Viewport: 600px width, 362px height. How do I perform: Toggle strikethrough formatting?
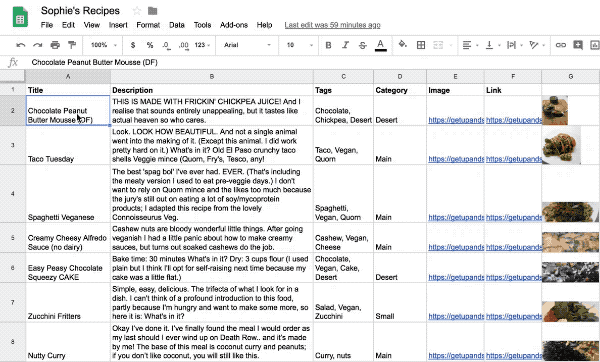click(362, 46)
